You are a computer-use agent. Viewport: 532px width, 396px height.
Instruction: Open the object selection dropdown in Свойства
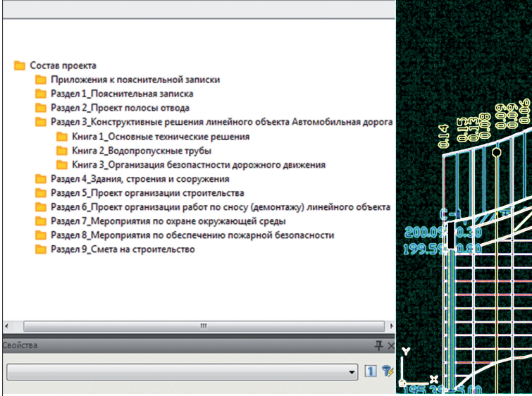352,371
